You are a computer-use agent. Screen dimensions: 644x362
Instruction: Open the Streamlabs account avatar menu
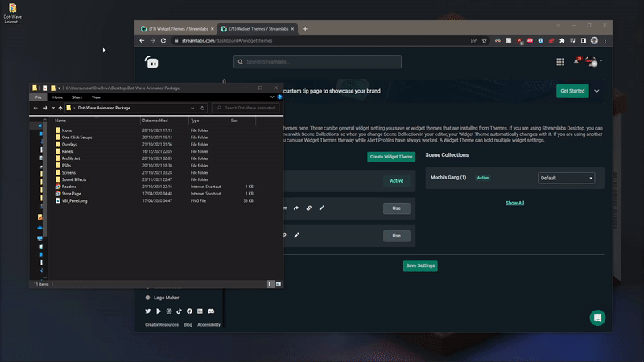point(593,62)
